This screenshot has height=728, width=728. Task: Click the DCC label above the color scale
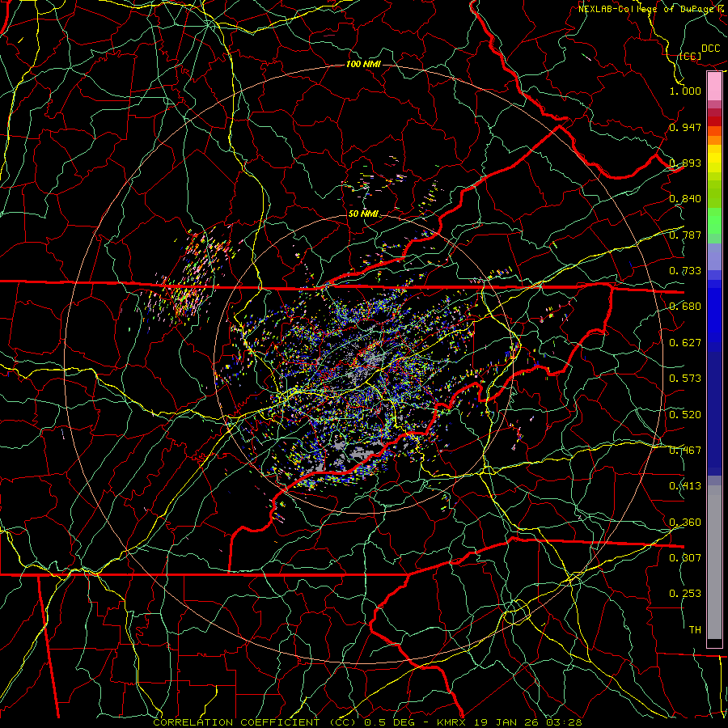click(x=710, y=49)
